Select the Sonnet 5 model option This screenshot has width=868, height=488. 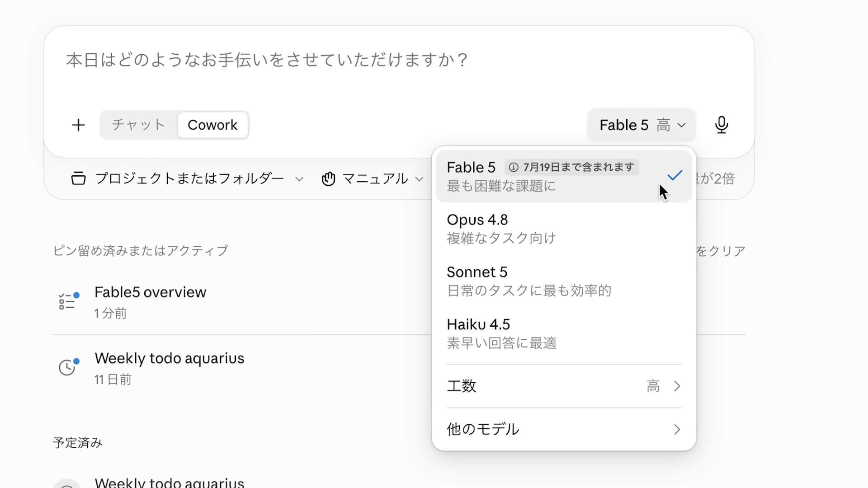pos(564,281)
